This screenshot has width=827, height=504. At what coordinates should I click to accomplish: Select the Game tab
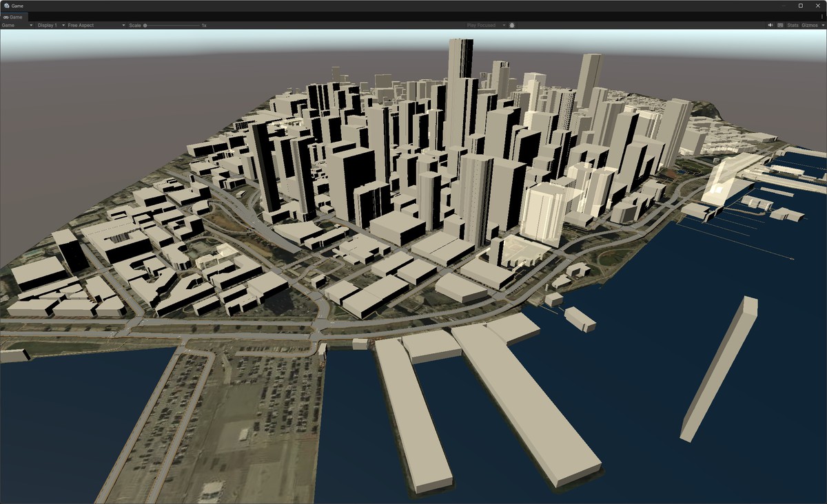(x=14, y=17)
